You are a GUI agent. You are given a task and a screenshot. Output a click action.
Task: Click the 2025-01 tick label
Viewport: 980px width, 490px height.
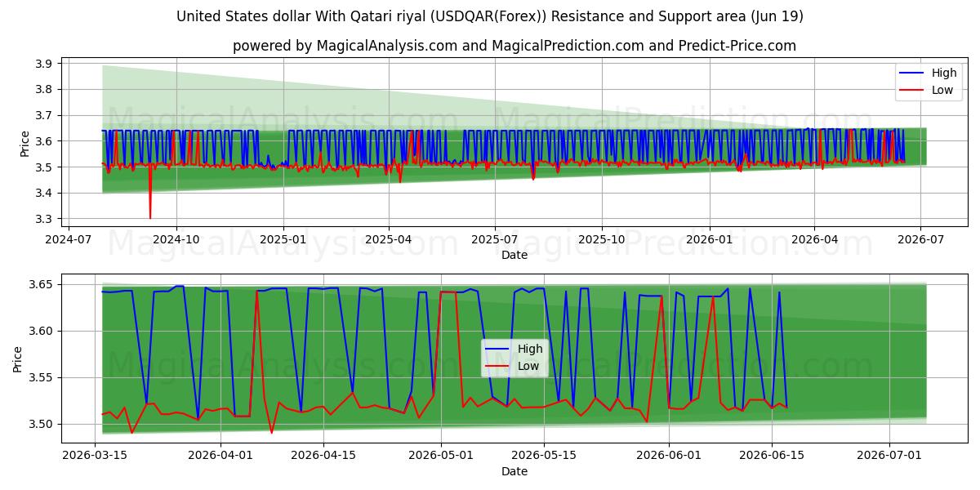coord(283,239)
